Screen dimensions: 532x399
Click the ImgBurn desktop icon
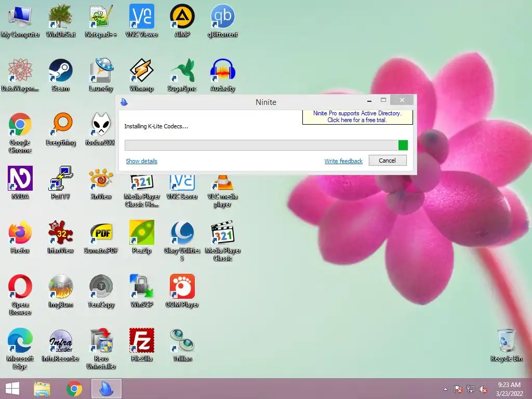tap(60, 291)
